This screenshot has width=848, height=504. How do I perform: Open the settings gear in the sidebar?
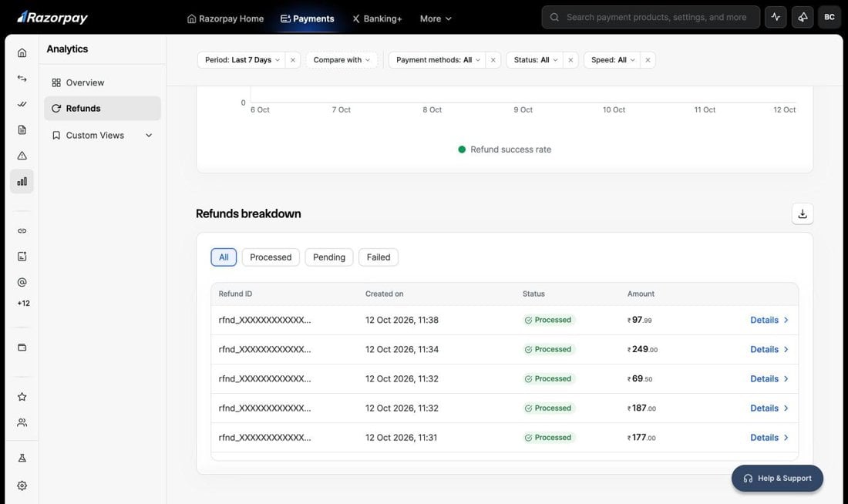click(22, 486)
